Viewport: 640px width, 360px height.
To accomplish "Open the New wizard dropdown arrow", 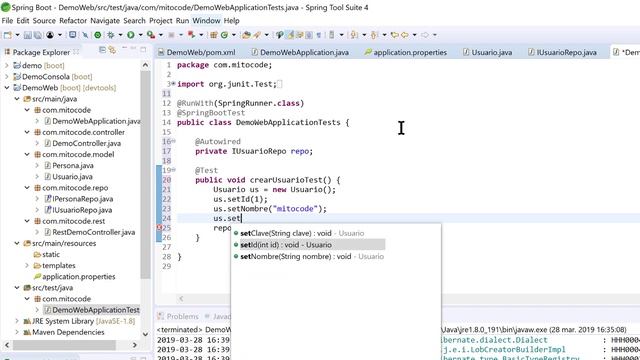I will pyautogui.click(x=17, y=35).
